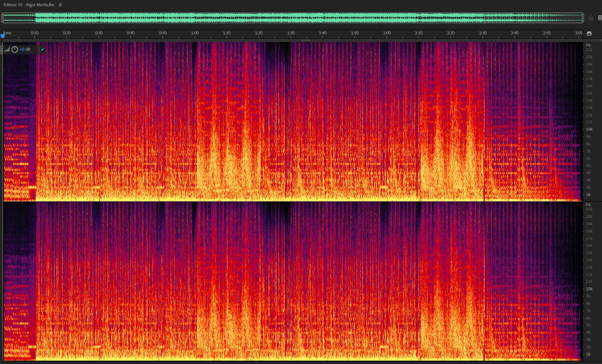Click the green waveform overview at center
Image resolution: width=602 pixels, height=364 pixels.
[293, 18]
